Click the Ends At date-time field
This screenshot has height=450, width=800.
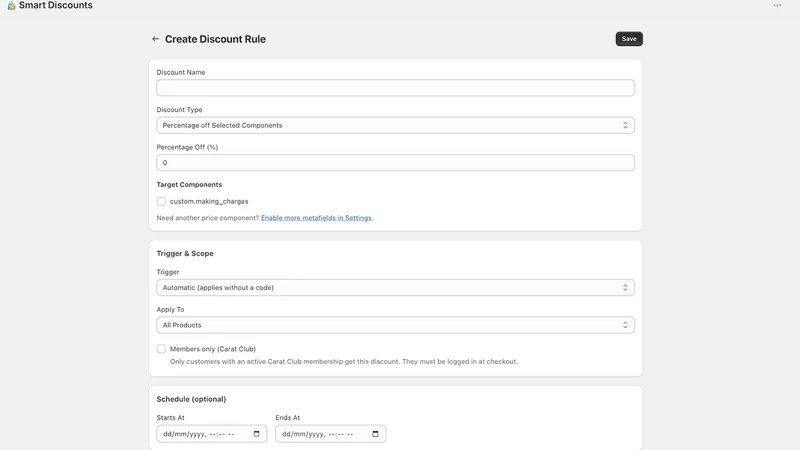(331, 434)
